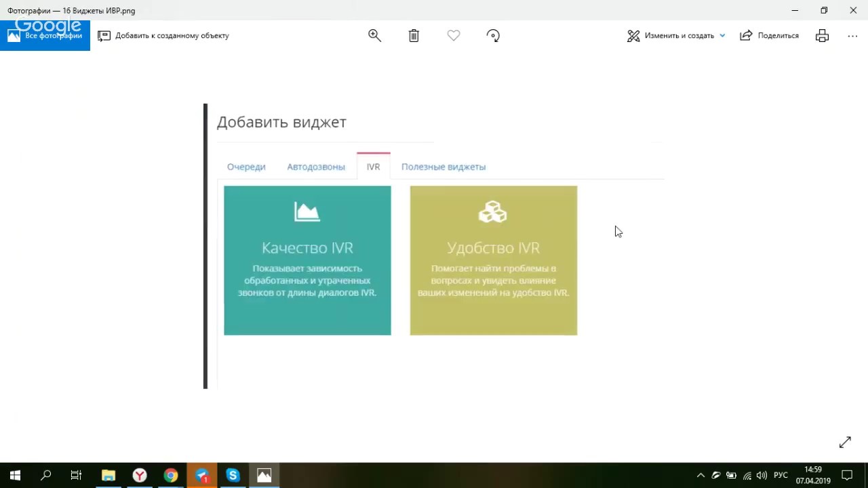Switch to the Автодозвоны tab

pyautogui.click(x=316, y=167)
